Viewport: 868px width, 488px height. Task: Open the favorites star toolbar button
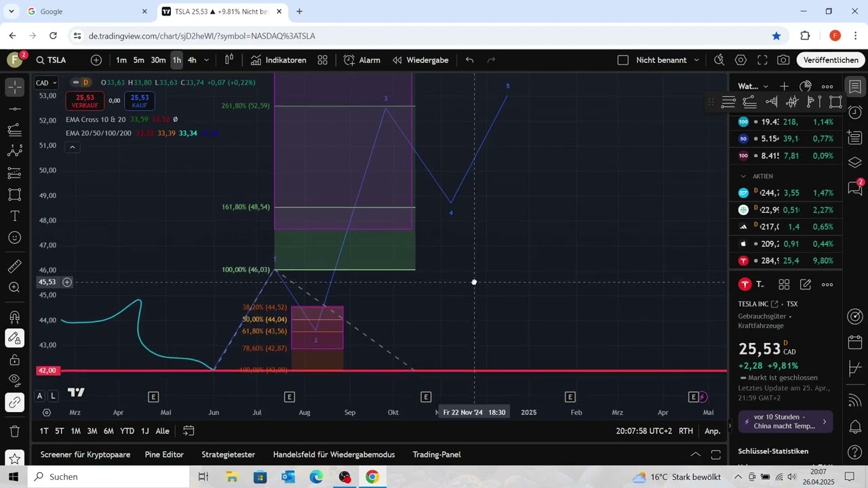pyautogui.click(x=15, y=459)
